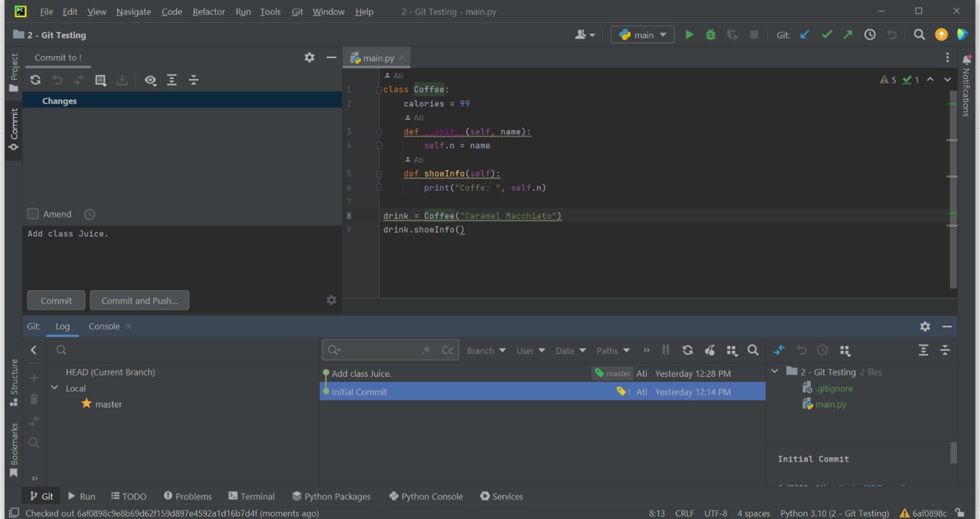Image resolution: width=980 pixels, height=519 pixels.
Task: Open the Refactor menu
Action: tap(209, 11)
